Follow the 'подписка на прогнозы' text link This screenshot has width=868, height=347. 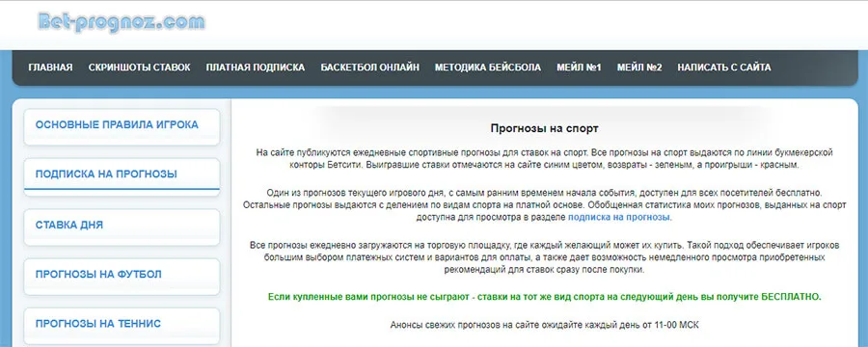coord(619,218)
